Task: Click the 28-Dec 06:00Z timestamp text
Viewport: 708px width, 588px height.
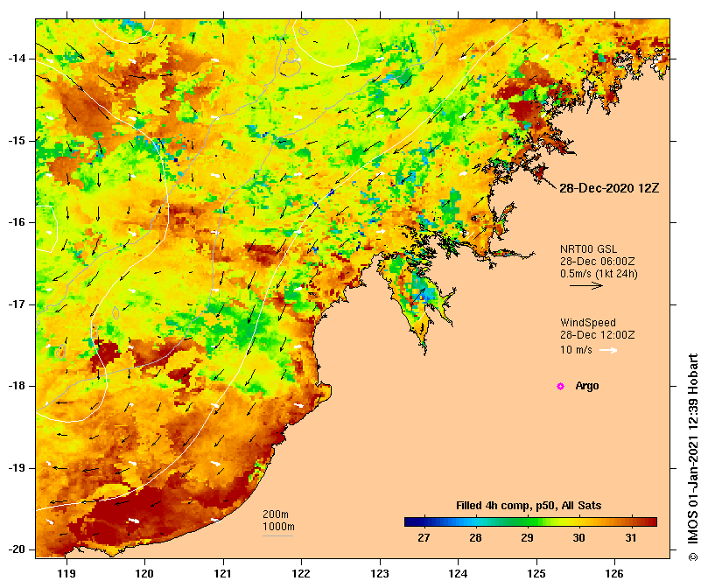Action: click(598, 262)
